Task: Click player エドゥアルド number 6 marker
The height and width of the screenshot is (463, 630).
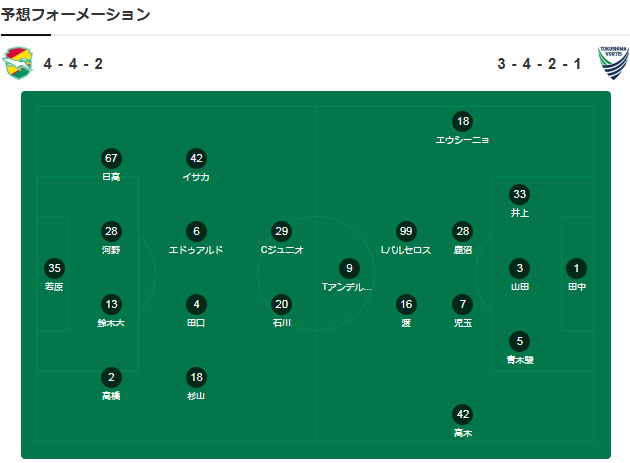Action: [x=196, y=231]
